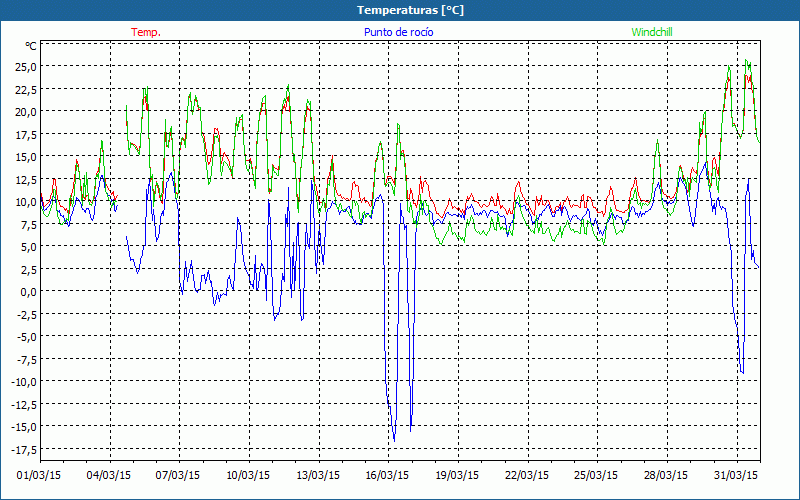Click the -12,5 y-axis value
The image size is (800, 500).
coord(24,404)
